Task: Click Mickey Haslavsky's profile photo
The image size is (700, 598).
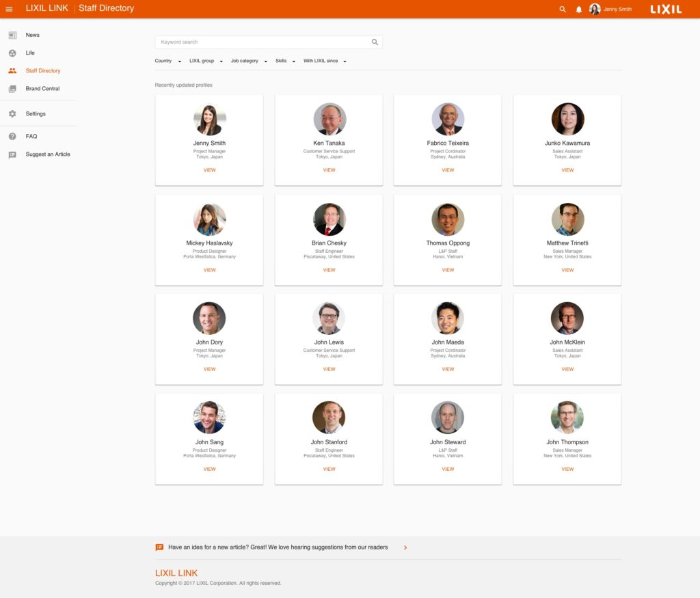Action: coord(209,219)
